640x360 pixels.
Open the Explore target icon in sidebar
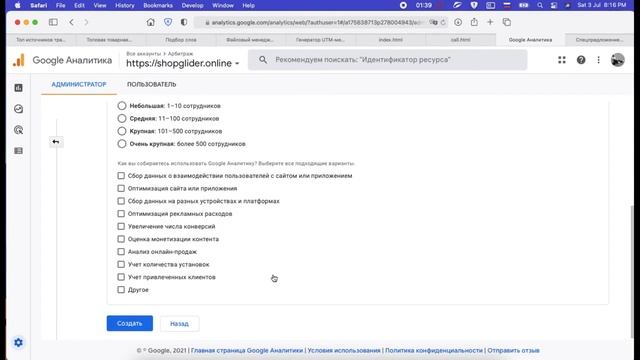[18, 130]
